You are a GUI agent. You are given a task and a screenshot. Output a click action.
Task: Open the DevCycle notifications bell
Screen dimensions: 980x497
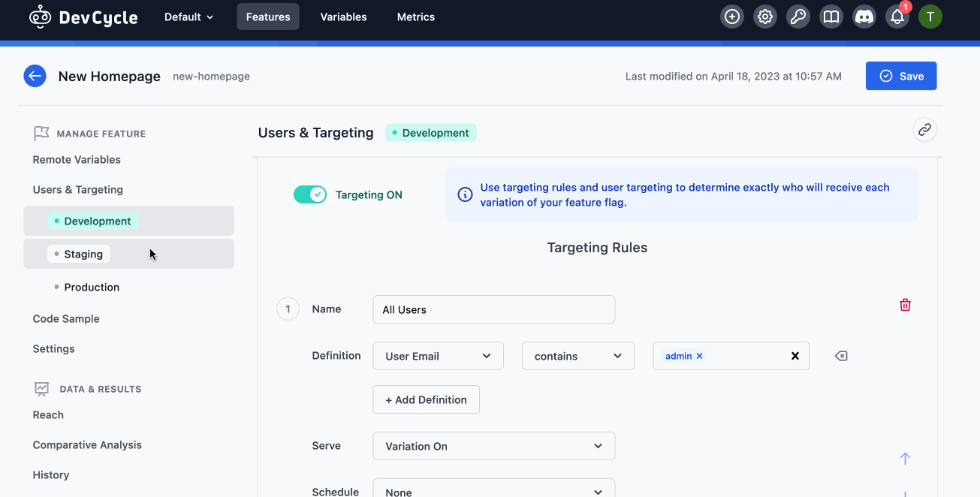coord(897,16)
